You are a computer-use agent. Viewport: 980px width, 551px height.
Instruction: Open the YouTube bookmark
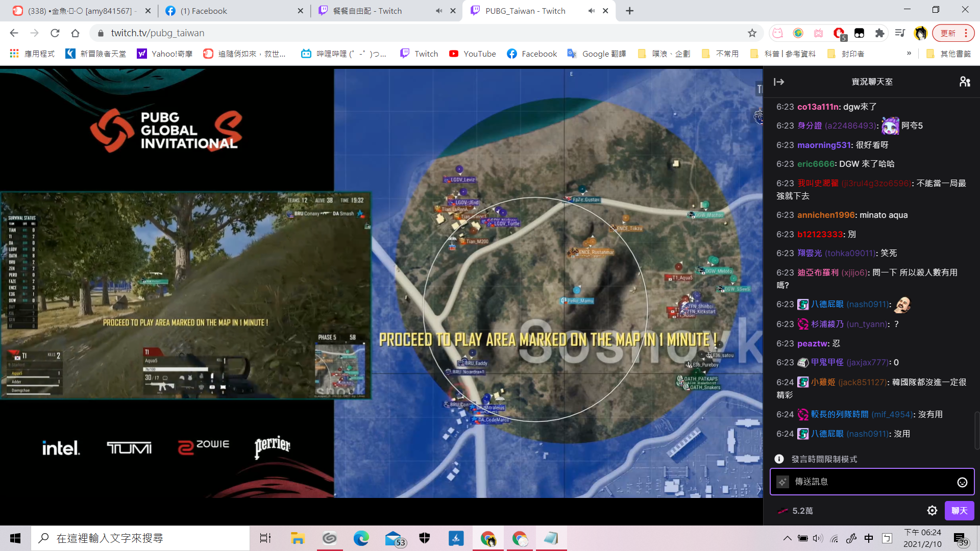pyautogui.click(x=473, y=54)
